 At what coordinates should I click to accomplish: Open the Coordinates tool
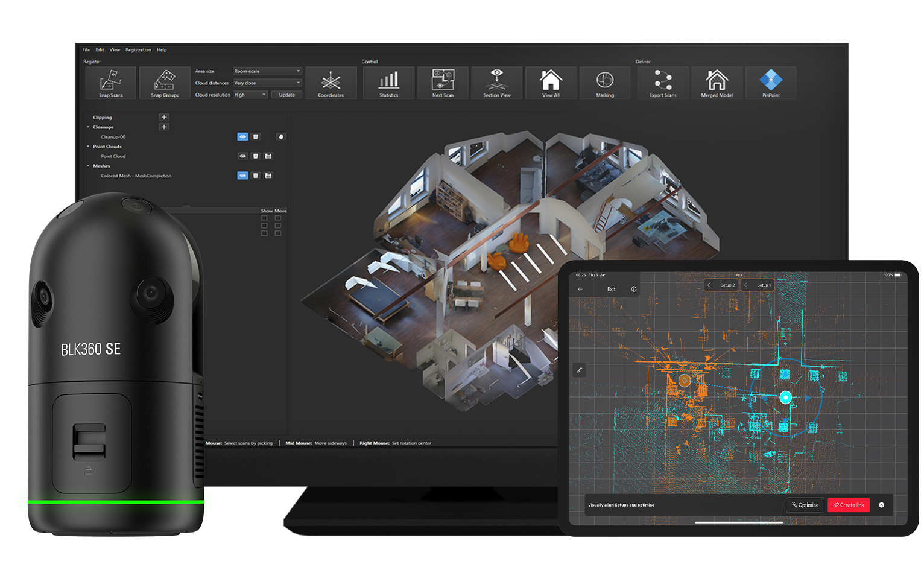[331, 82]
